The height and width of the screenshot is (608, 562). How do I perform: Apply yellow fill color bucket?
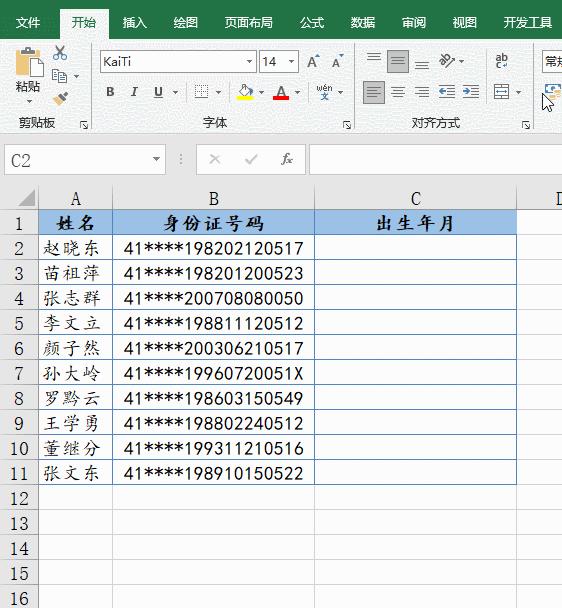coord(245,92)
